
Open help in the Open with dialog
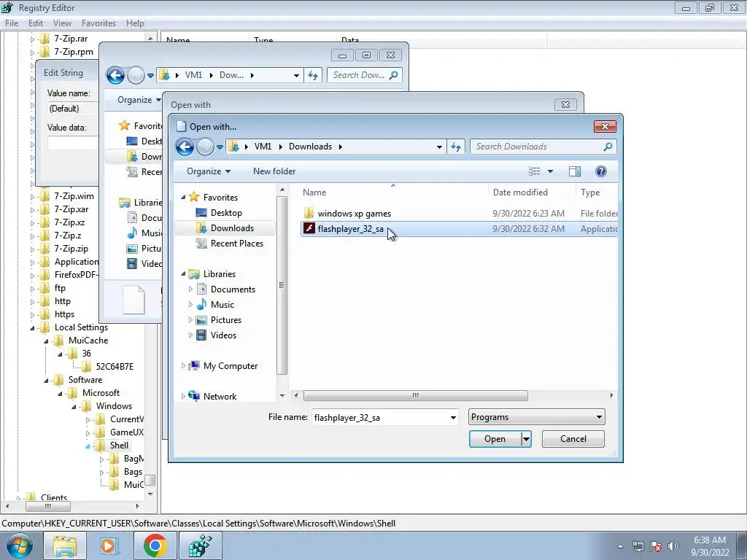pos(601,171)
